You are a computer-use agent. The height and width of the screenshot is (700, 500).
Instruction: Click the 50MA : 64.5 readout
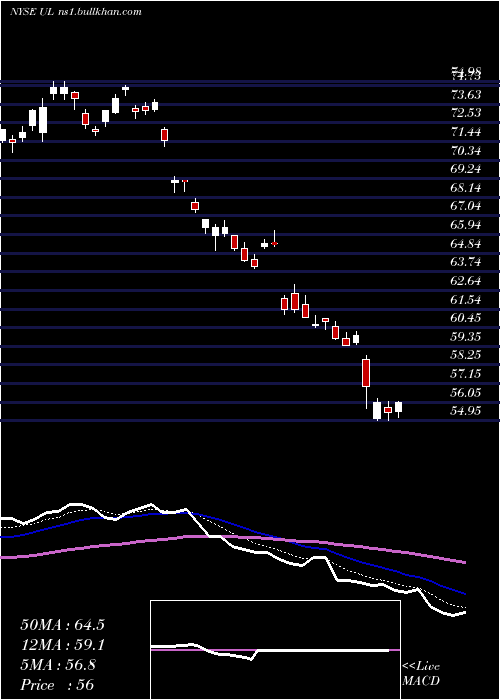(62, 625)
